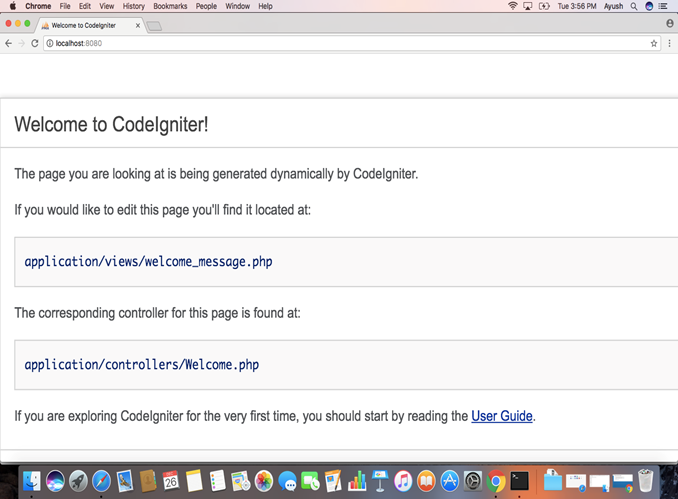Viewport: 678px width, 499px height.
Task: Open Finder from the Dock
Action: pos(32,481)
